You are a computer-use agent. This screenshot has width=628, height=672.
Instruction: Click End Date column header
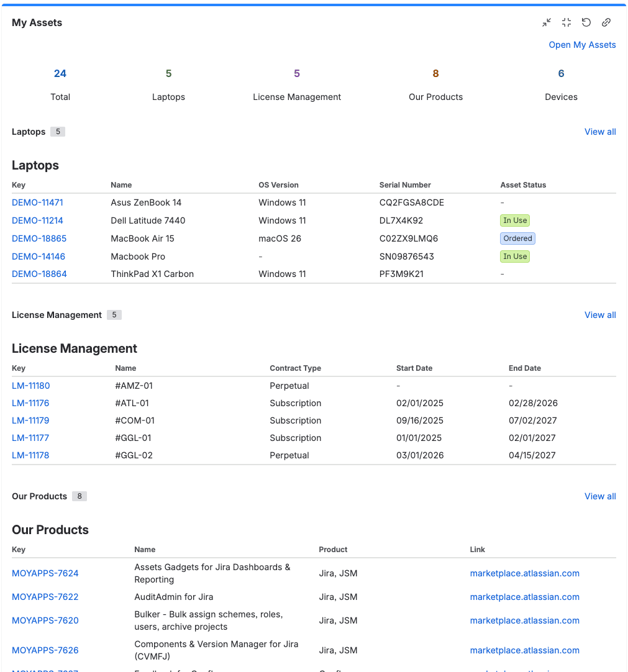(525, 368)
